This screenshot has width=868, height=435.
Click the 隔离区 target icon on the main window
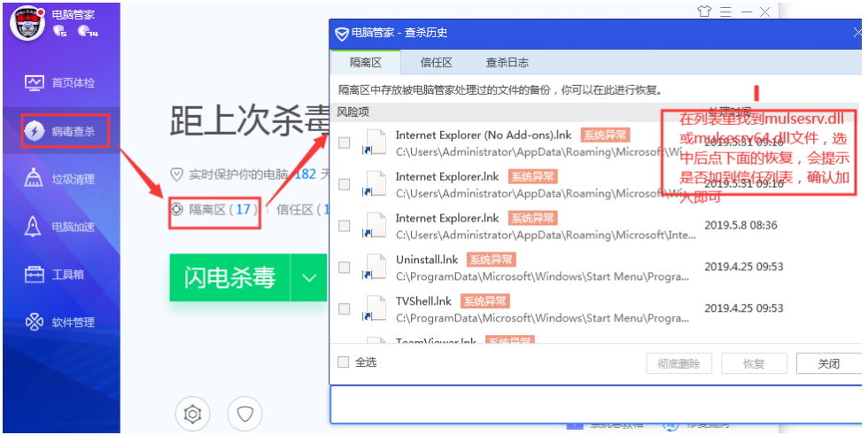(176, 209)
